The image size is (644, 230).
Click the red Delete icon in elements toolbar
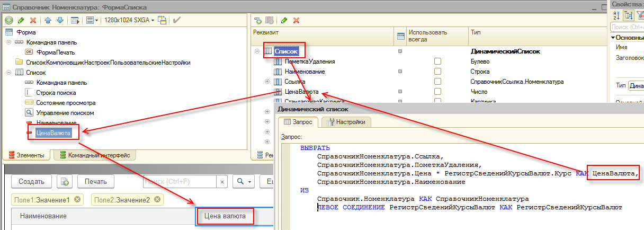point(33,20)
